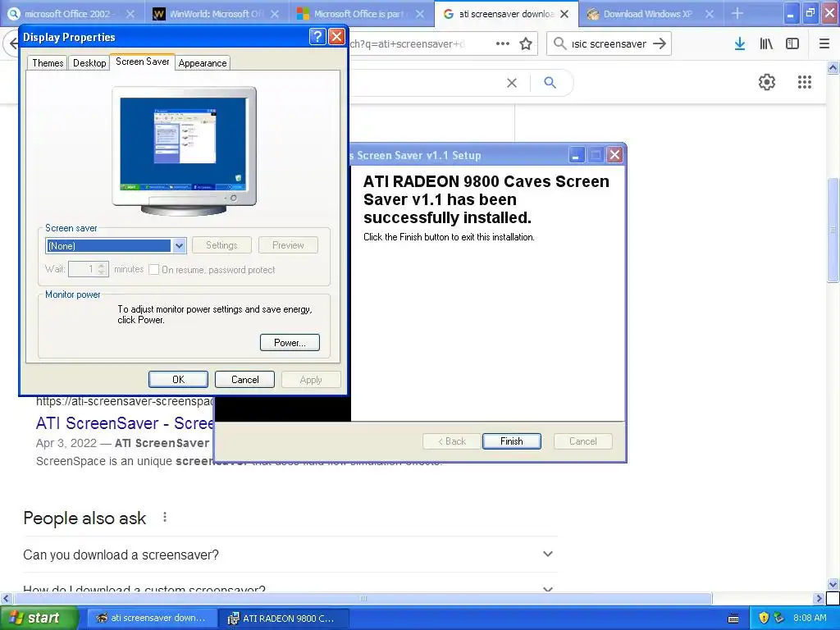This screenshot has width=840, height=630.
Task: Increase Wait minutes with spinner
Action: (x=102, y=265)
